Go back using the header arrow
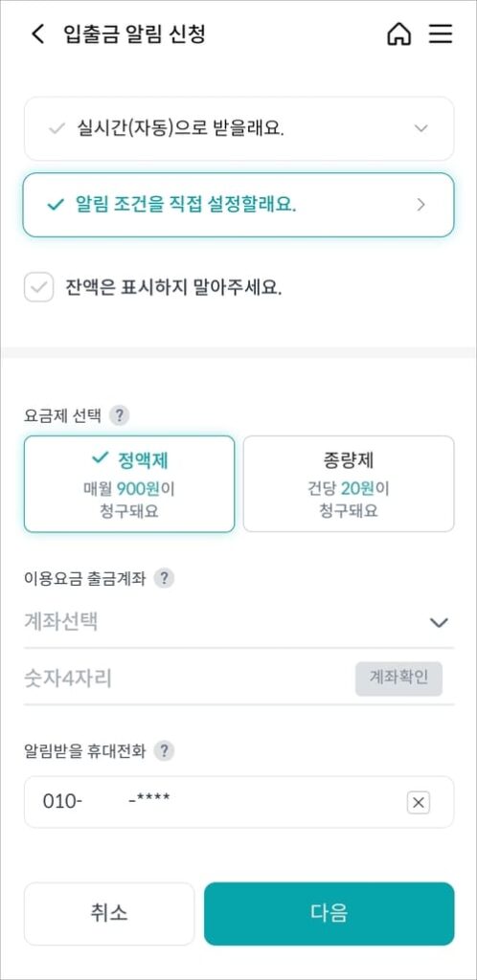Image resolution: width=477 pixels, height=980 pixels. coord(38,33)
